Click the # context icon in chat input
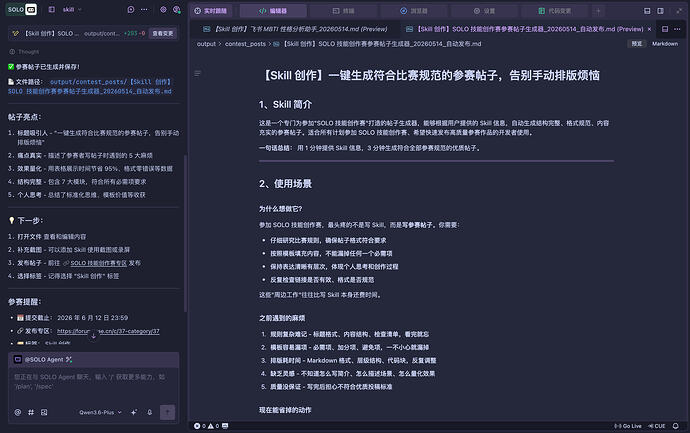The width and height of the screenshot is (690, 433). [31, 412]
